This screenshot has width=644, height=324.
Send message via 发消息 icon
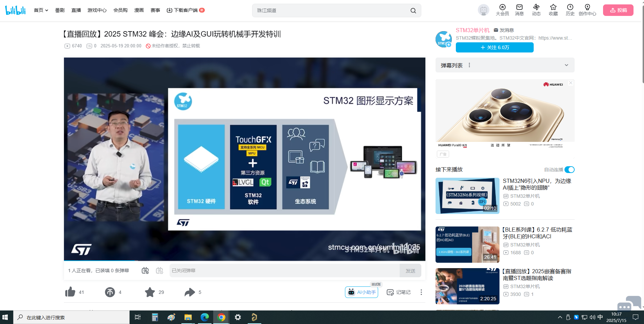point(496,30)
